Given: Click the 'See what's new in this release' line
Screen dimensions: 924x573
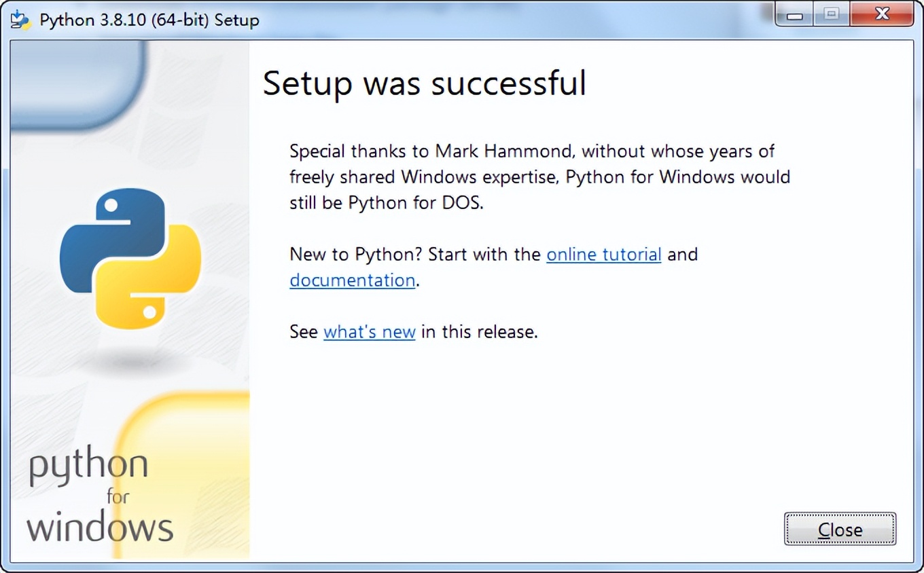Looking at the screenshot, I should [413, 332].
